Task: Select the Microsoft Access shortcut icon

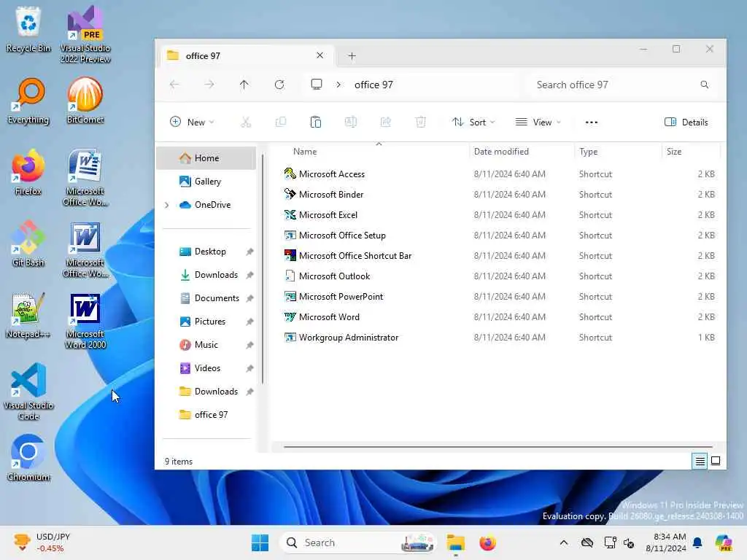Action: tap(290, 174)
